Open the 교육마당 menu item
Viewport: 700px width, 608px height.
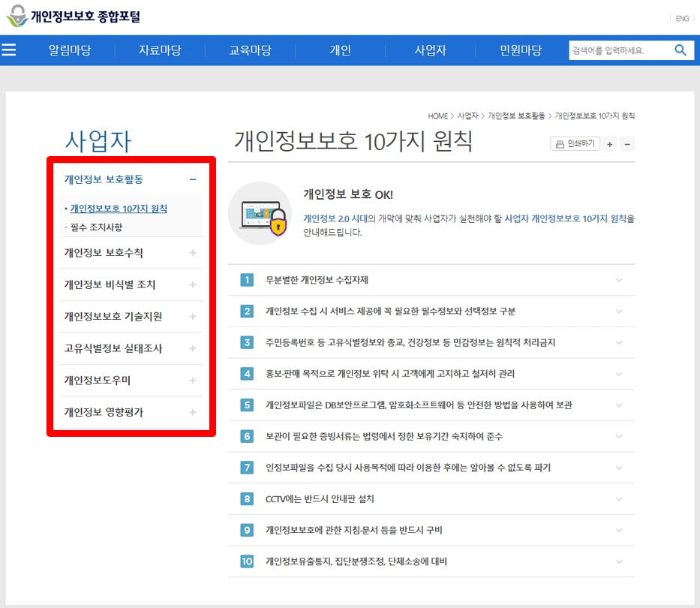click(x=250, y=50)
